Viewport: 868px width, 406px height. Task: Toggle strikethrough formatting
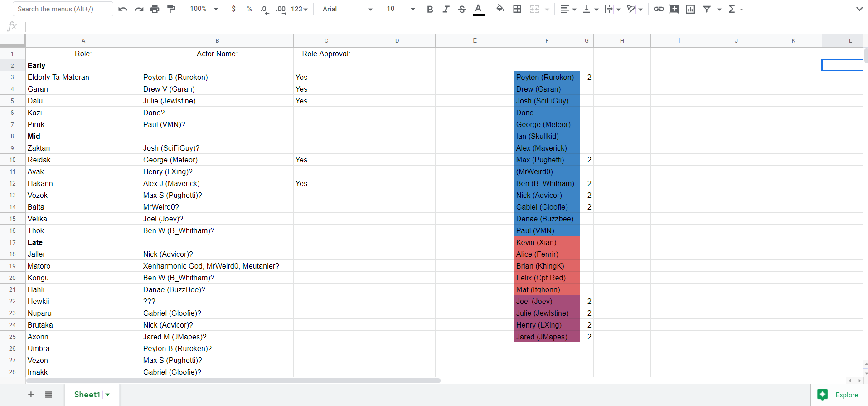(462, 9)
